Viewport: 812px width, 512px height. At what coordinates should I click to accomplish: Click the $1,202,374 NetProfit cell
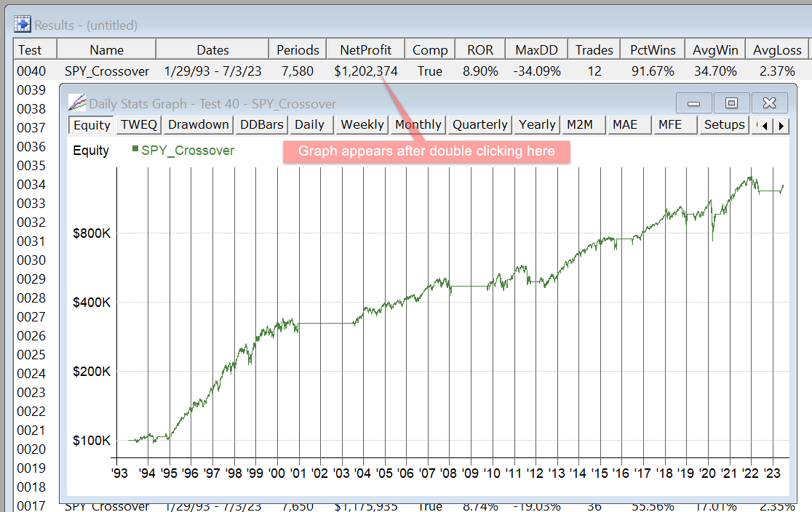coord(365,71)
